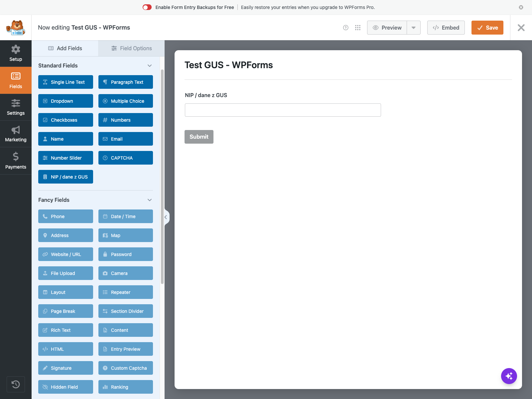Open the Fields panel
This screenshot has height=399, width=532.
tap(16, 80)
